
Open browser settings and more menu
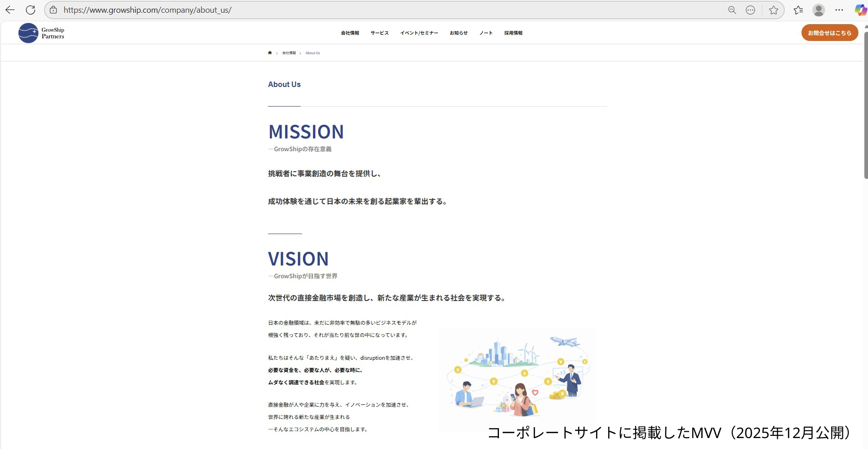pos(839,10)
